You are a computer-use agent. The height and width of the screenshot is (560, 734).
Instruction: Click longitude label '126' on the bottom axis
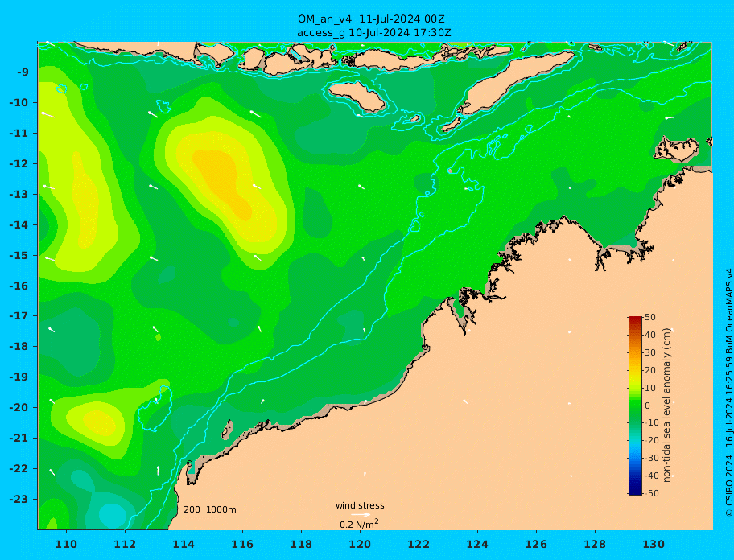click(x=536, y=544)
